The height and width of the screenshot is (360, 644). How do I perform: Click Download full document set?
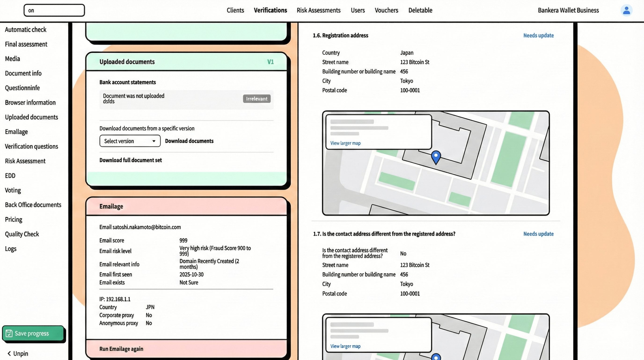tap(130, 160)
